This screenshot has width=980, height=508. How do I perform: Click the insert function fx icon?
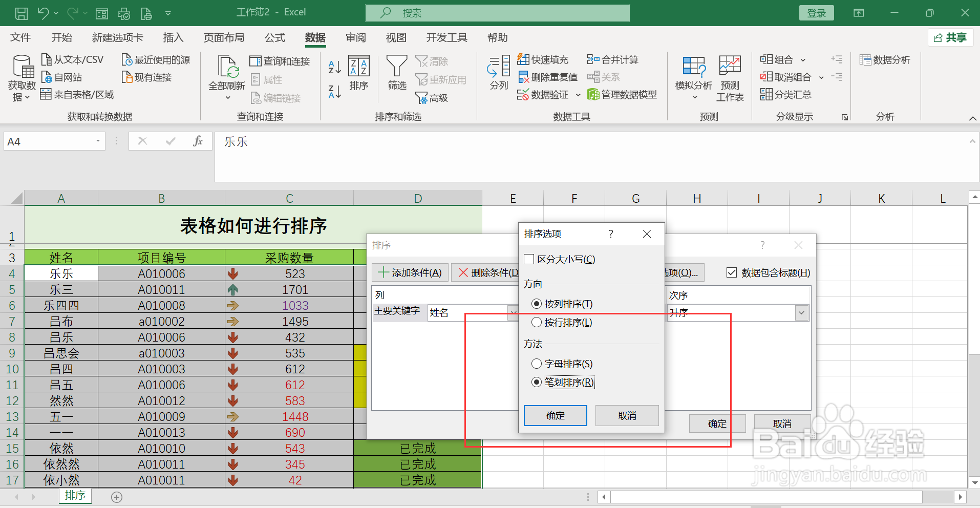click(x=198, y=141)
